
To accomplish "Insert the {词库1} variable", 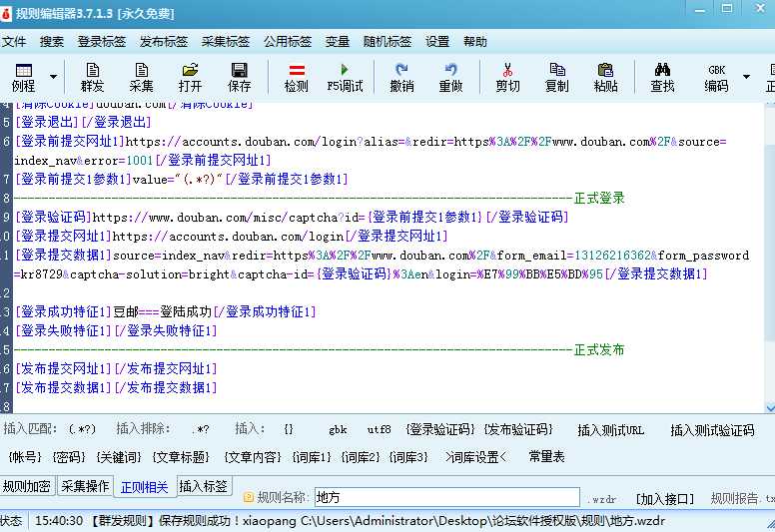I will coord(312,457).
